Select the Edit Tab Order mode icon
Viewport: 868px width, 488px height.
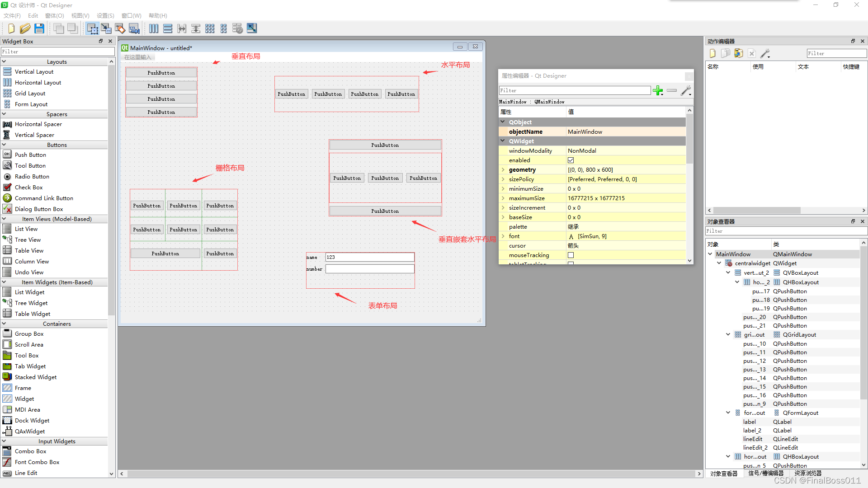click(x=134, y=28)
